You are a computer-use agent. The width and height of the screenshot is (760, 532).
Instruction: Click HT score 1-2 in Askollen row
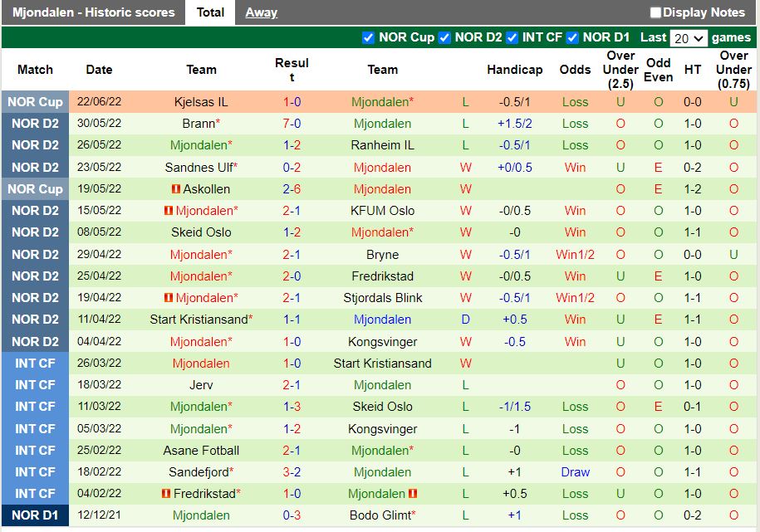[x=693, y=189]
